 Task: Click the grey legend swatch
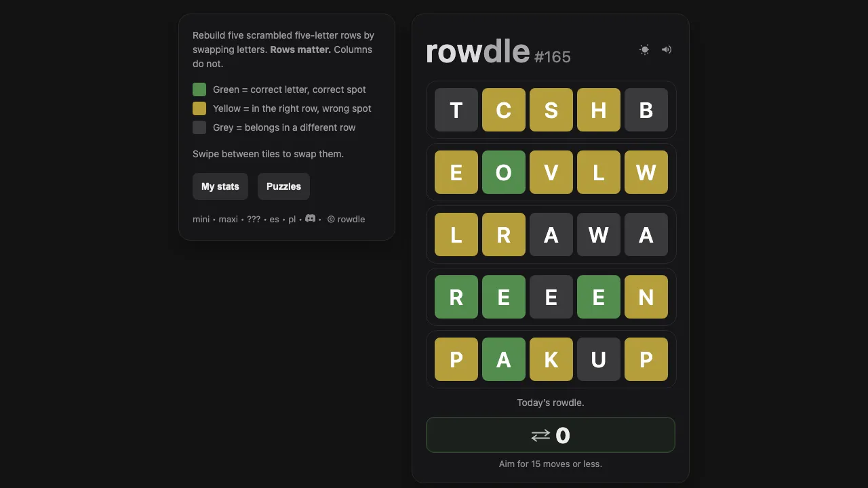point(199,127)
